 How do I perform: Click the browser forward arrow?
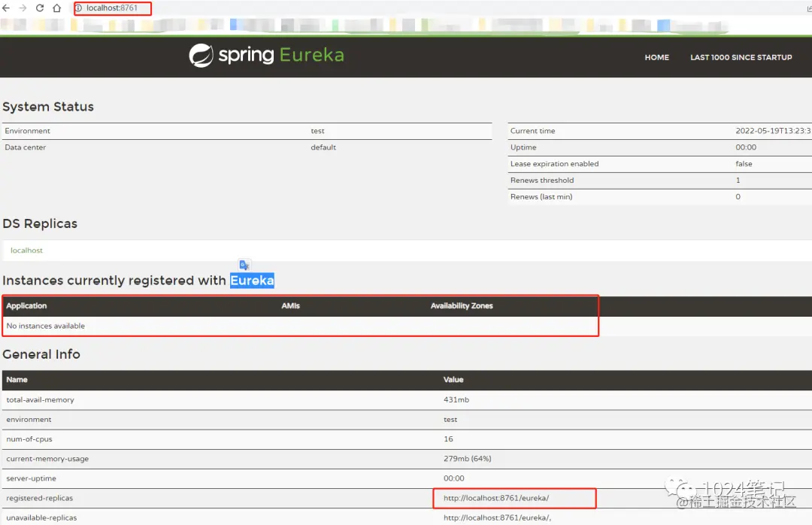point(23,8)
